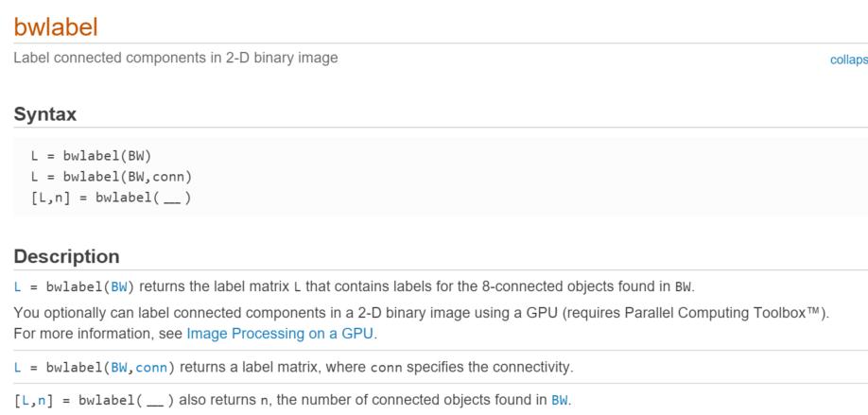Click BW link in bwlabel(BW,conn) description
Screen dimensions: 868x415
pyautogui.click(x=119, y=368)
